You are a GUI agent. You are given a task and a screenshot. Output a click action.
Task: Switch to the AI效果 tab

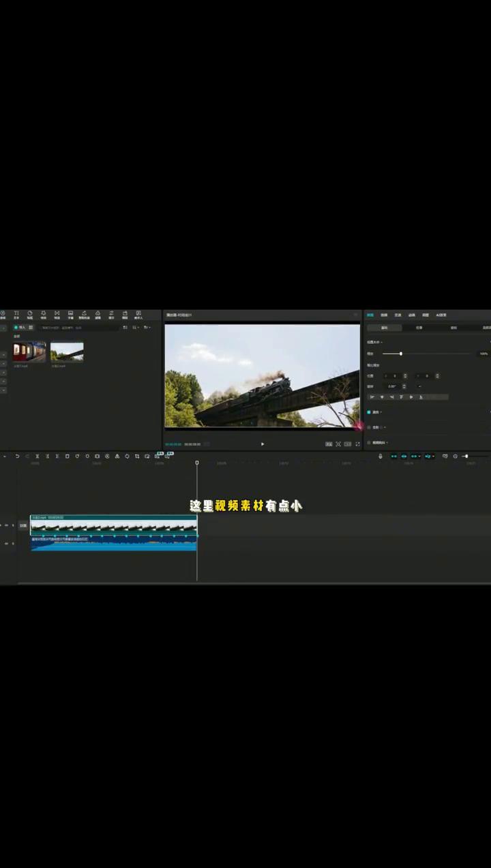441,315
